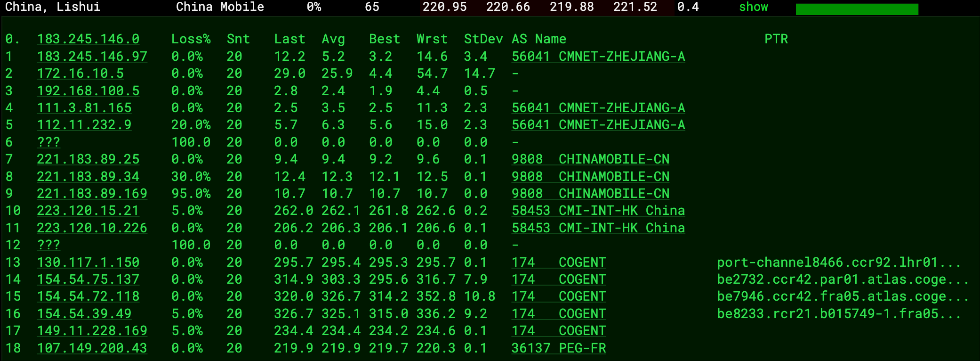The image size is (980, 361).
Task: Open AS 58453 CMI-INT-HK on hop 10
Action: [598, 211]
